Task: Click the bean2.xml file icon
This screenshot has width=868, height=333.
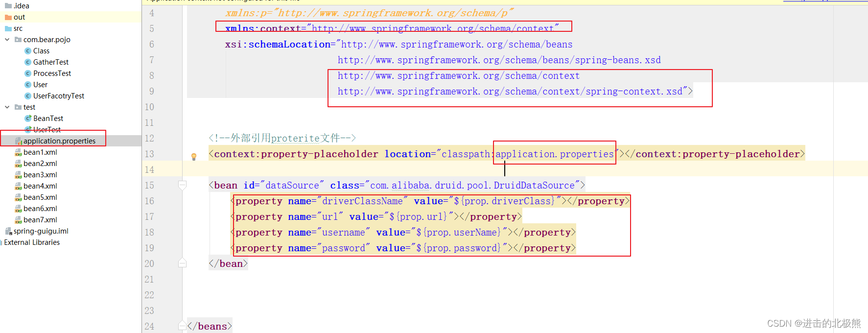Action: [18, 164]
